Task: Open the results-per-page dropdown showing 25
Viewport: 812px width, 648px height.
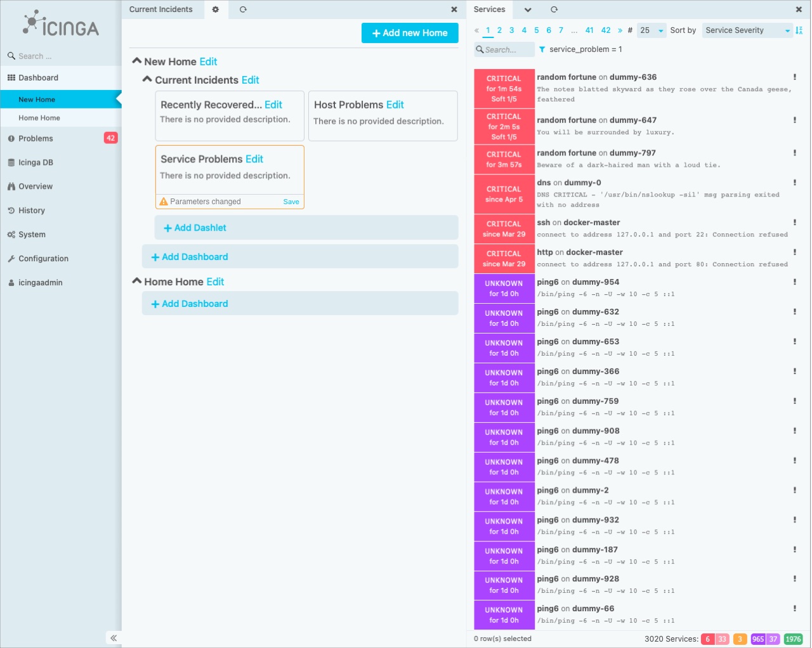Action: (651, 30)
